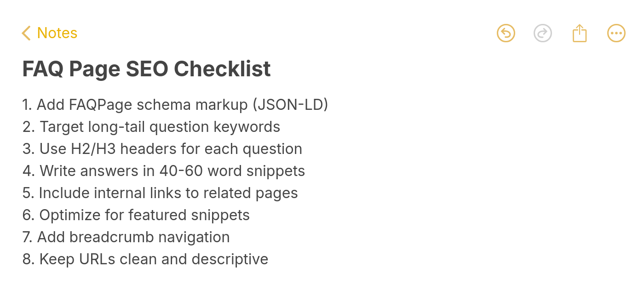Select the grayed-out Redo arrow icon
The height and width of the screenshot is (296, 644).
tap(542, 33)
